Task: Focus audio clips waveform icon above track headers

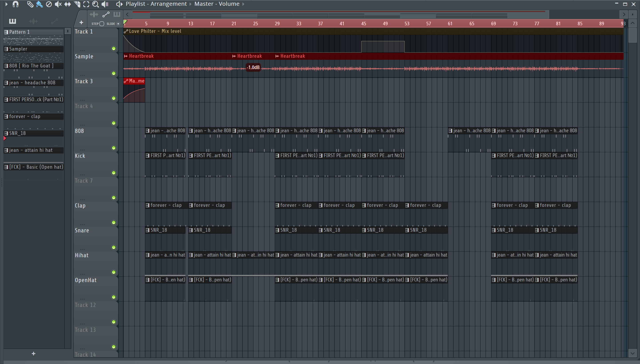Action: pyautogui.click(x=94, y=14)
